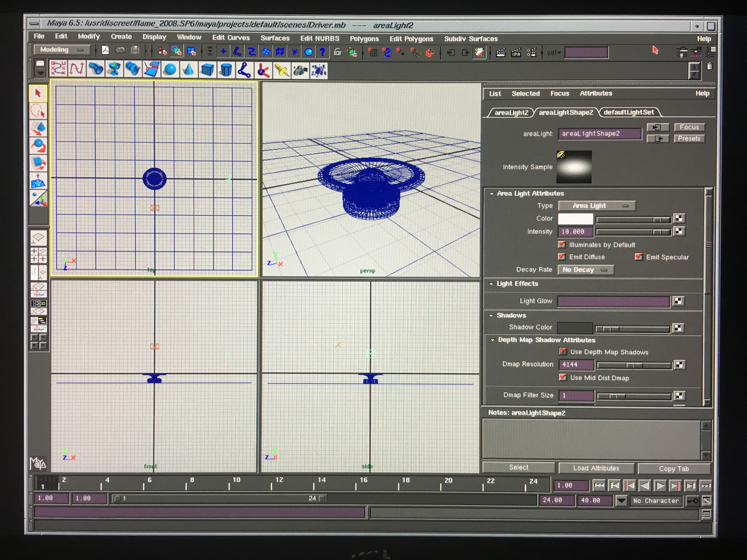Collapse the Shadows section

pos(491,316)
